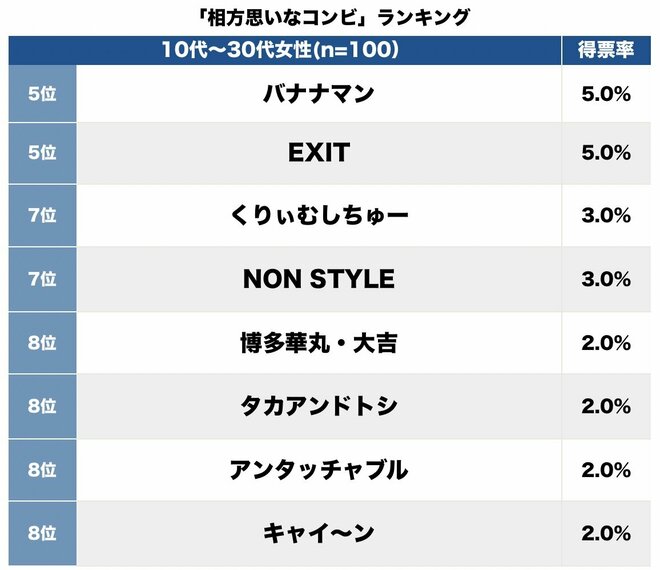Click the キャイ〜ン name cell
The width and height of the screenshot is (660, 570).
pos(319,533)
